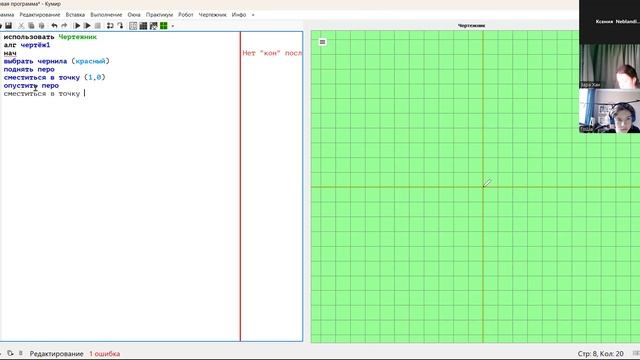Place cursor at end of last code line
This screenshot has width=640, height=360.
coord(84,93)
